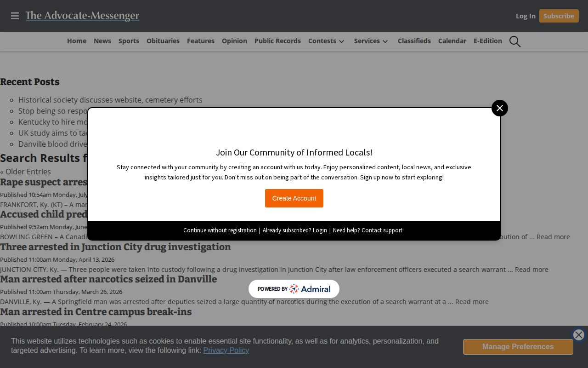
Task: Click Read more for Bowling Green story
Action: [x=553, y=237]
